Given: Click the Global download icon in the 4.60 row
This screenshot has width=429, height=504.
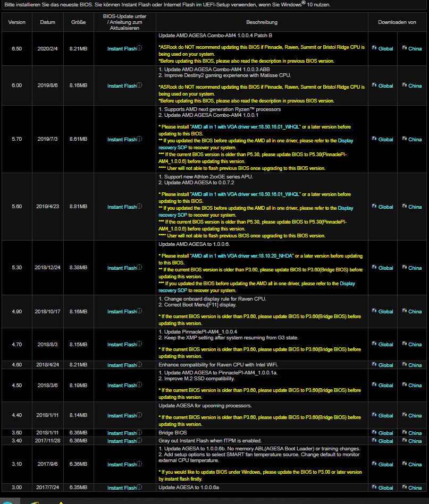Looking at the screenshot, I should click(x=374, y=364).
